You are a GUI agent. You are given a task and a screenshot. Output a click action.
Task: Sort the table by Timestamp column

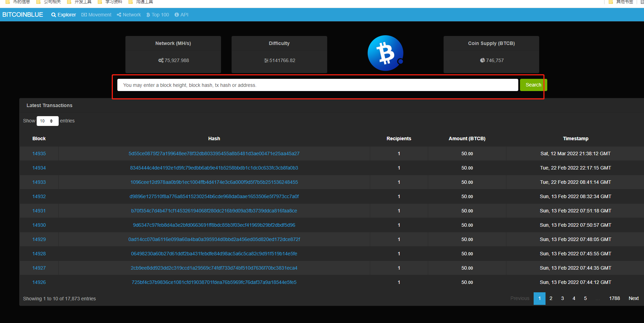575,138
